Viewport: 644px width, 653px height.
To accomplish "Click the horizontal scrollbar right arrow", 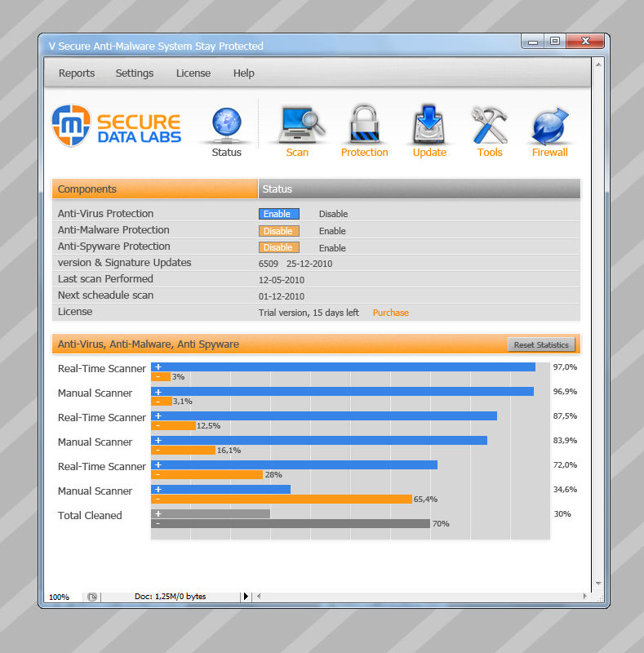I will pyautogui.click(x=585, y=597).
